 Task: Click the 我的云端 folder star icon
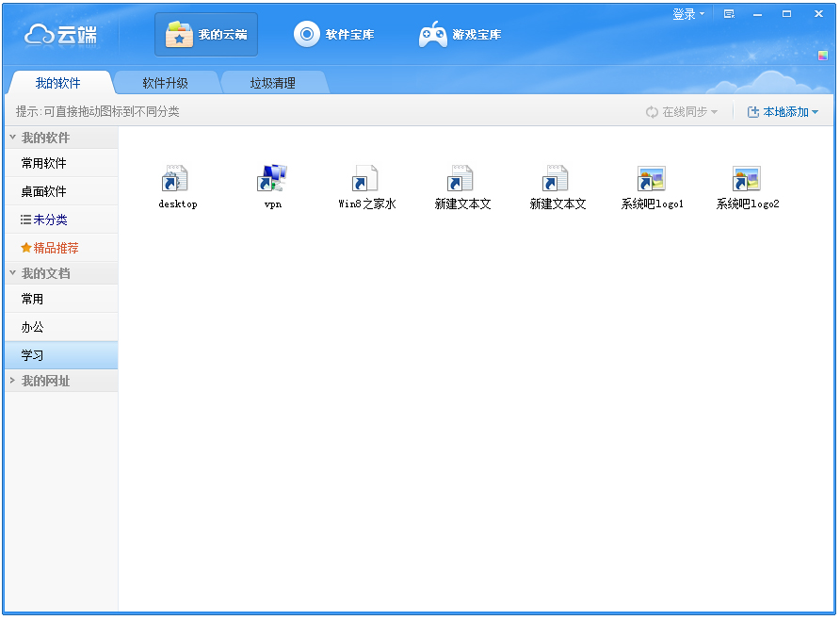(x=179, y=35)
